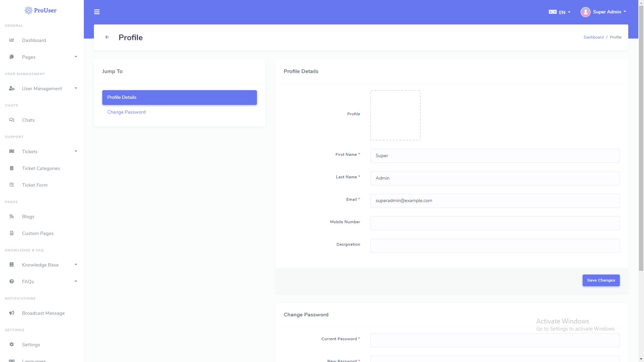644x362 pixels.
Task: Click the Profile Details card heading
Action: coord(301,71)
